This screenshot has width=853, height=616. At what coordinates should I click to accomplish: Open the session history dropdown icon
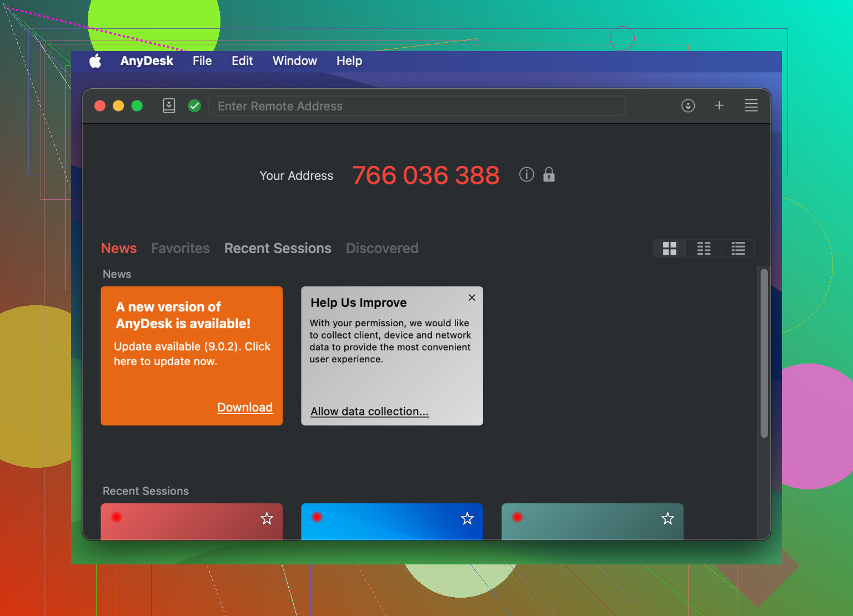pos(688,105)
